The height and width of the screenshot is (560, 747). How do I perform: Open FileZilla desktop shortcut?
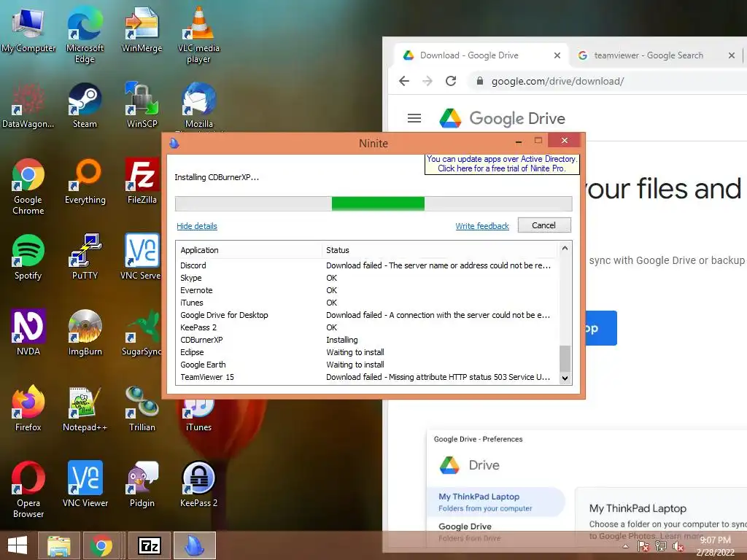(142, 182)
